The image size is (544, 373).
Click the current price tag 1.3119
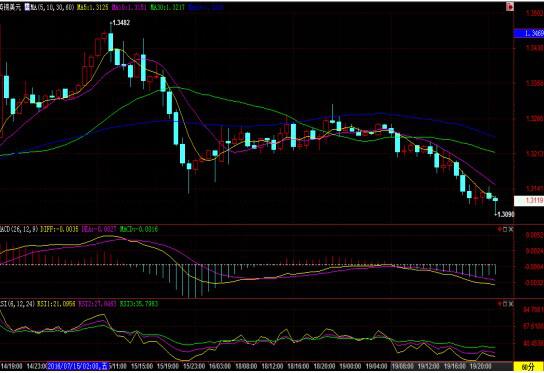coord(529,201)
